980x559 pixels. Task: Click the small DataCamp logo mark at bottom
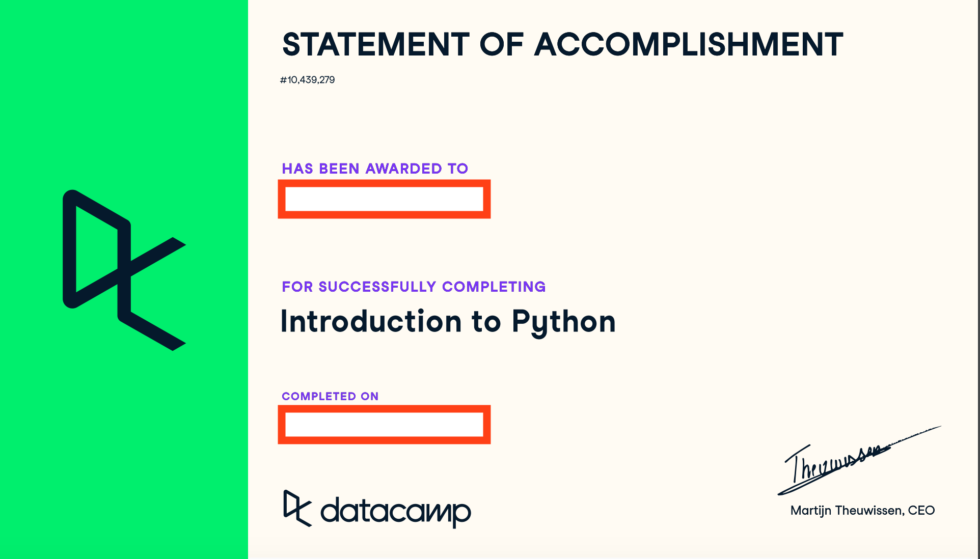coord(297,508)
